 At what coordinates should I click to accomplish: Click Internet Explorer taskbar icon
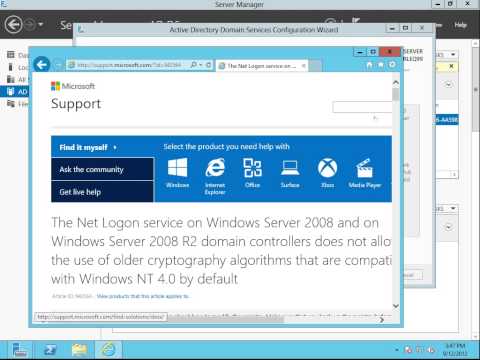point(108,350)
